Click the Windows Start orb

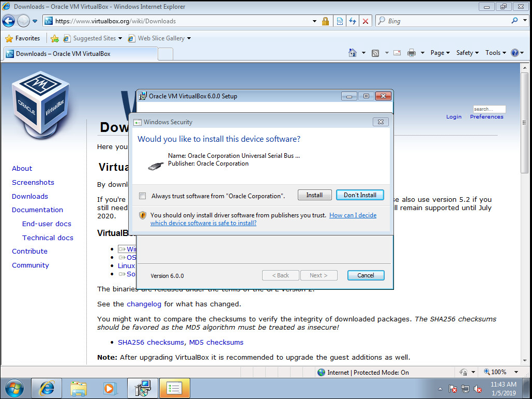point(14,388)
